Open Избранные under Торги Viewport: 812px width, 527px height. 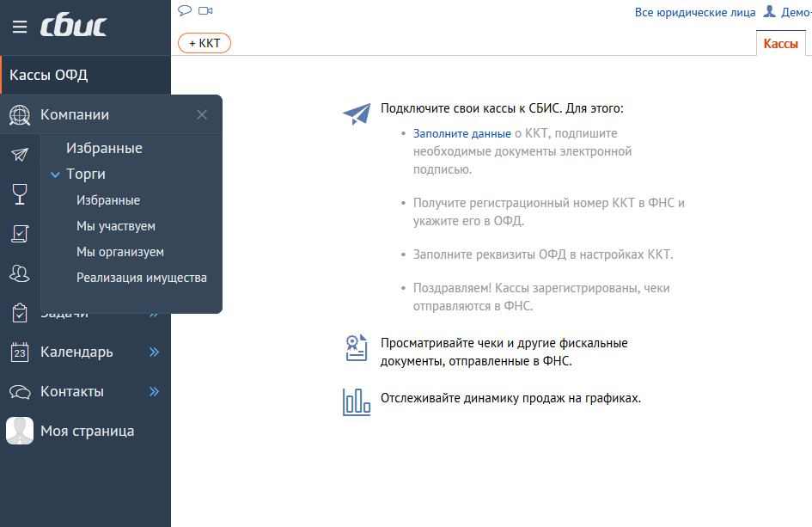108,200
